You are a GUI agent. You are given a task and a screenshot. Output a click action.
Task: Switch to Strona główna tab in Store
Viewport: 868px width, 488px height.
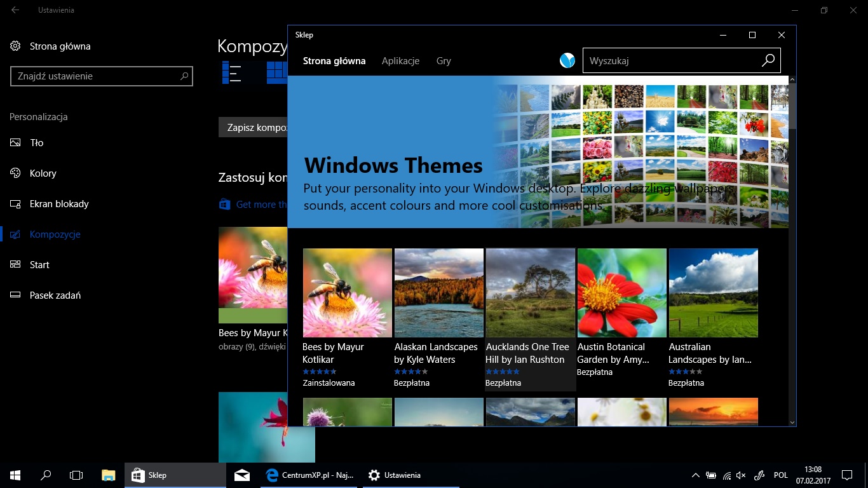[334, 61]
